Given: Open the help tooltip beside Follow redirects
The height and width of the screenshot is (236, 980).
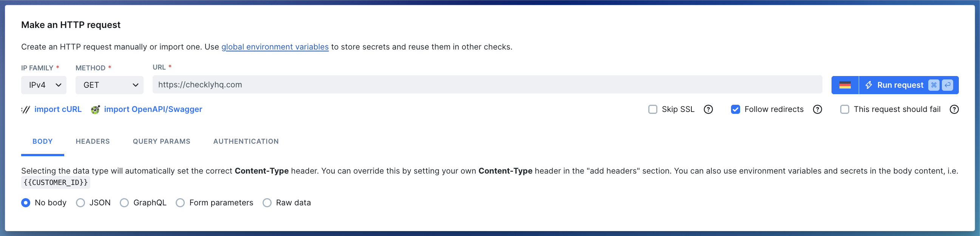Looking at the screenshot, I should click(817, 110).
